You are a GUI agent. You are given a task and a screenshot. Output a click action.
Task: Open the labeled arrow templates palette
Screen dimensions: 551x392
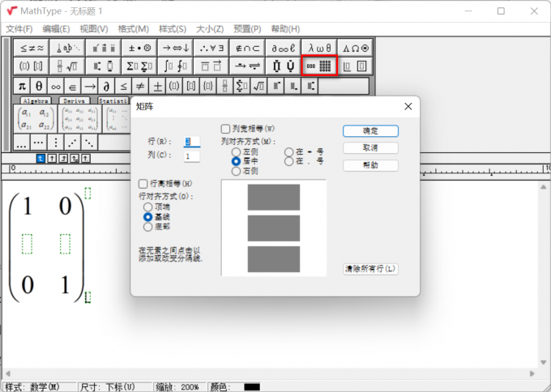point(247,66)
